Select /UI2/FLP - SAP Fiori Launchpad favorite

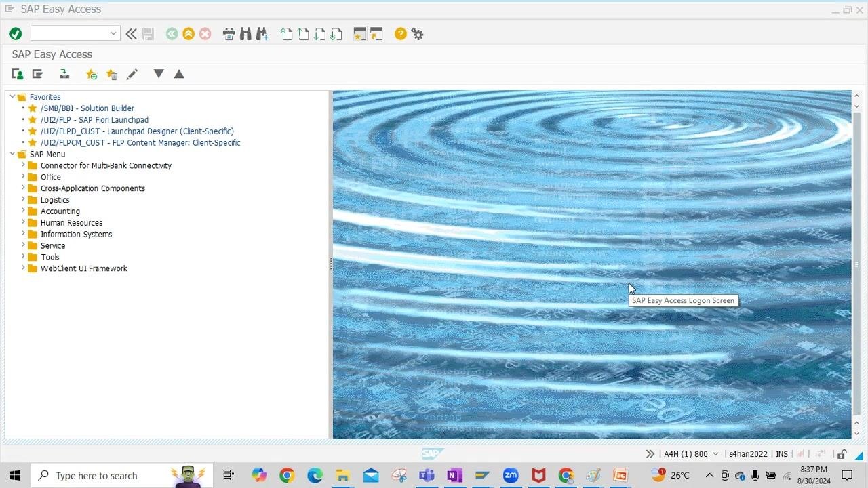(94, 120)
